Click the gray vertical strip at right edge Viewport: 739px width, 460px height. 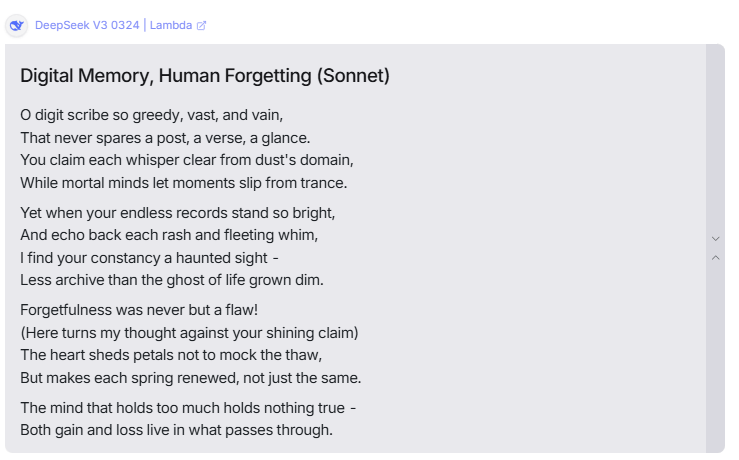pos(715,248)
